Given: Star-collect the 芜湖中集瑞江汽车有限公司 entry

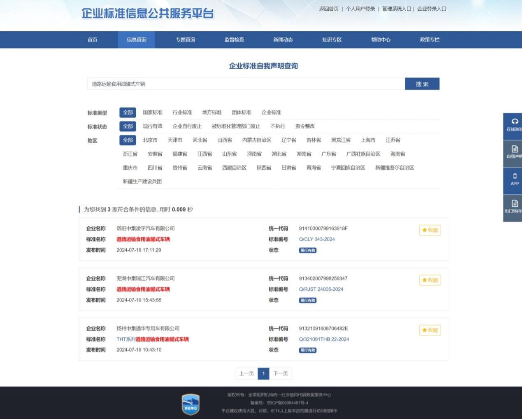Looking at the screenshot, I should (430, 280).
